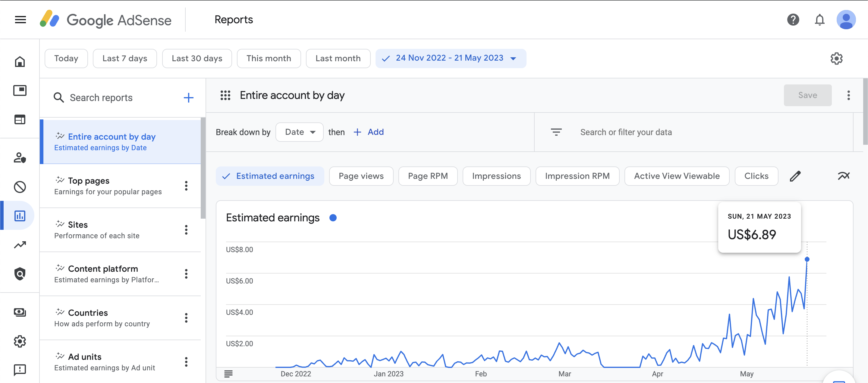Enable the Impressions metric chip
This screenshot has width=868, height=383.
[496, 176]
